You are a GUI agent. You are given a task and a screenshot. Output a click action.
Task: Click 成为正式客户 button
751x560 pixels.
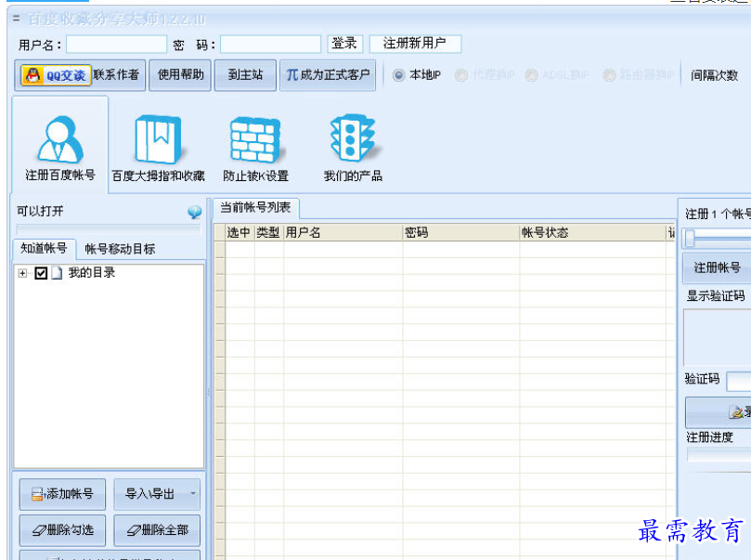point(328,74)
